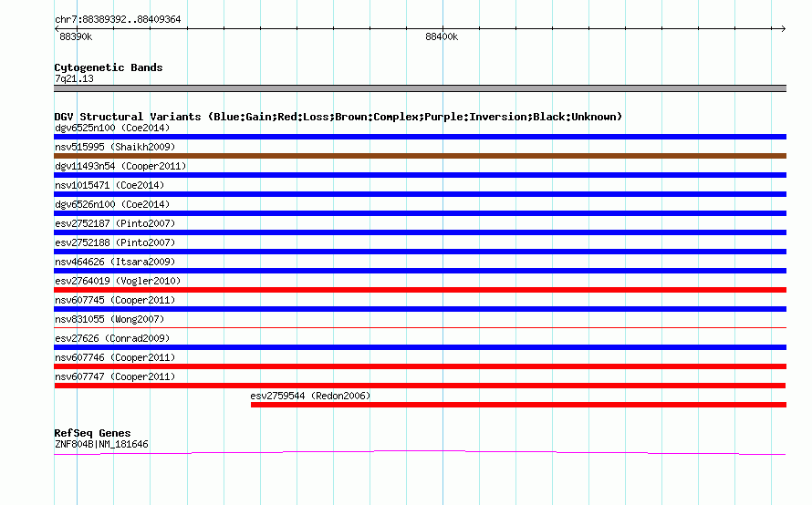
Task: Open the nsv515995 (Shaikh2009) variant label
Action: pyautogui.click(x=115, y=147)
